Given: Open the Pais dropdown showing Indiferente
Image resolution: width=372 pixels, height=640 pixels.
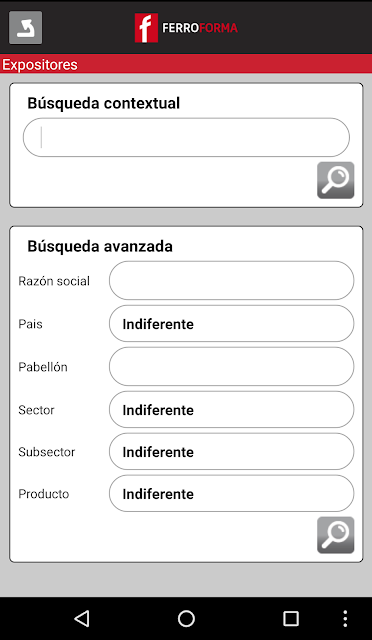Looking at the screenshot, I should click(232, 324).
